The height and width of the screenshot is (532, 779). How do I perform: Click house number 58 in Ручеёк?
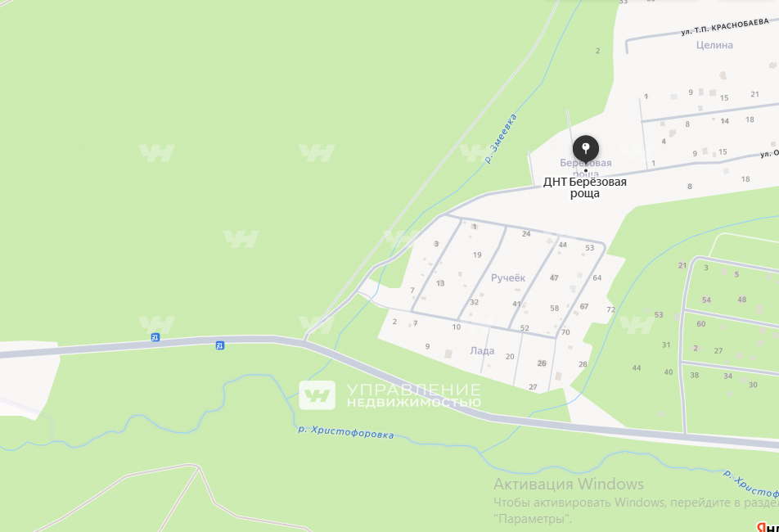tap(555, 308)
